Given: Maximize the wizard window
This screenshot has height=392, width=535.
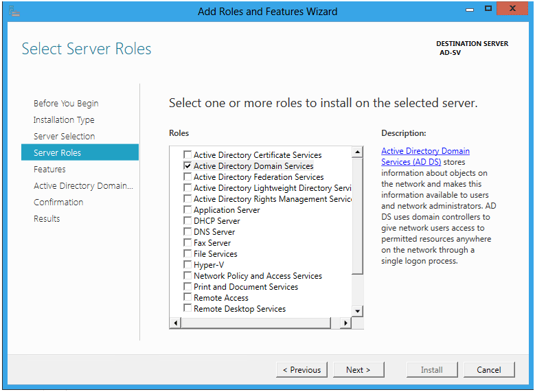Looking at the screenshot, I should [488, 8].
